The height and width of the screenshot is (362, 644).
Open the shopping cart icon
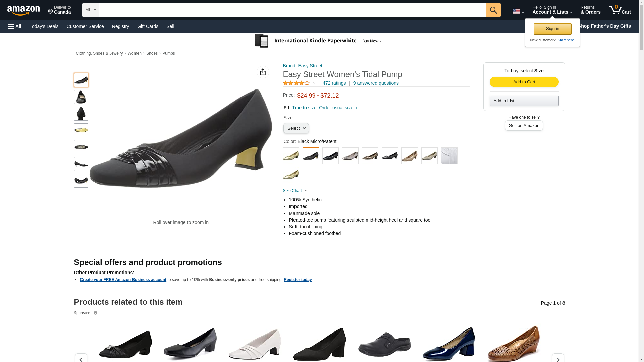pos(620,10)
